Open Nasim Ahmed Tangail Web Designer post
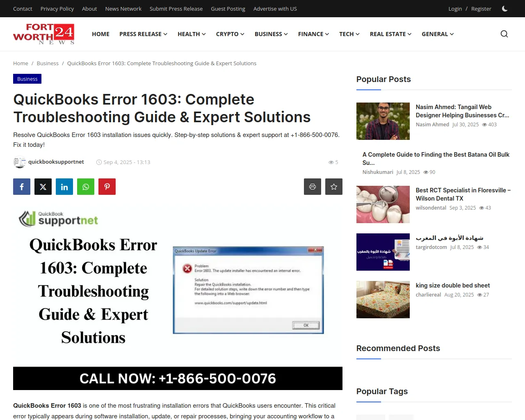This screenshot has width=525, height=420. point(462,111)
